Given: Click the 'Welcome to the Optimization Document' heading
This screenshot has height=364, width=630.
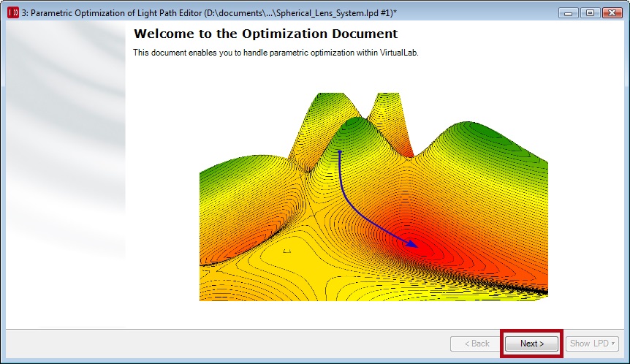Looking at the screenshot, I should (265, 34).
